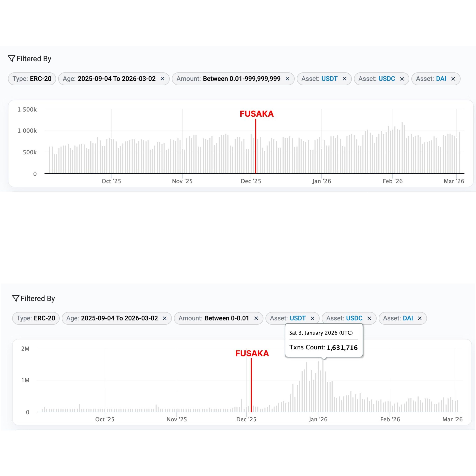Remove the USDC filter in the top panel
This screenshot has height=476, width=476.
click(402, 79)
